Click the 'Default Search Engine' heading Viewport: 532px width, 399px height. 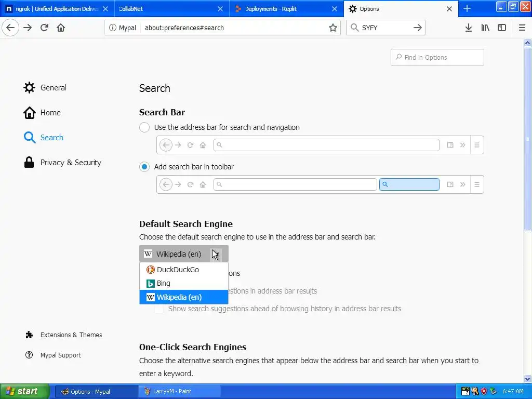(x=186, y=224)
